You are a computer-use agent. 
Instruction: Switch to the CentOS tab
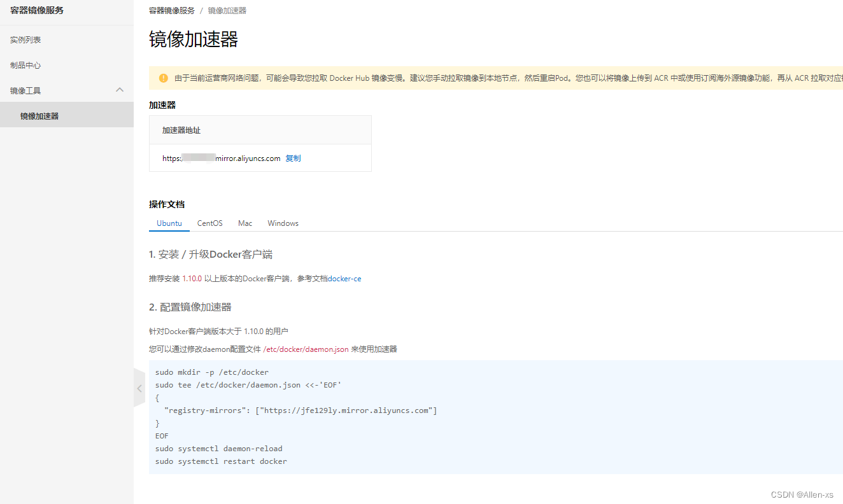(x=210, y=223)
